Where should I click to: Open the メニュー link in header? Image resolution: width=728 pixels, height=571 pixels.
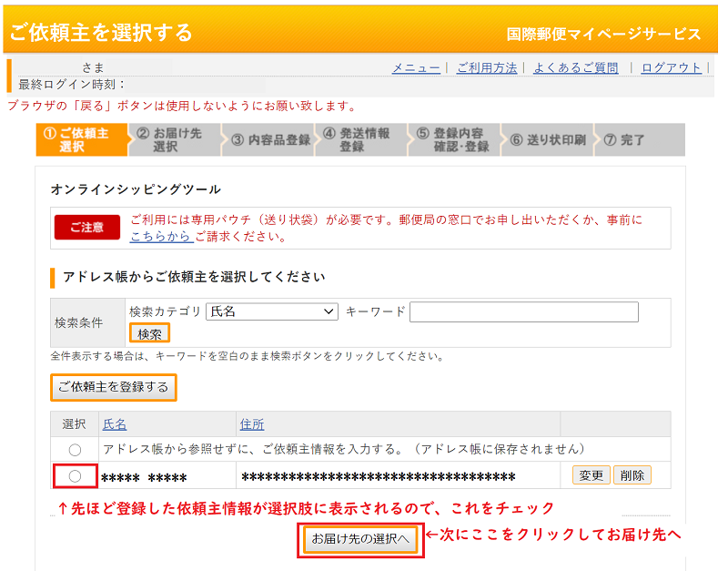pyautogui.click(x=416, y=68)
